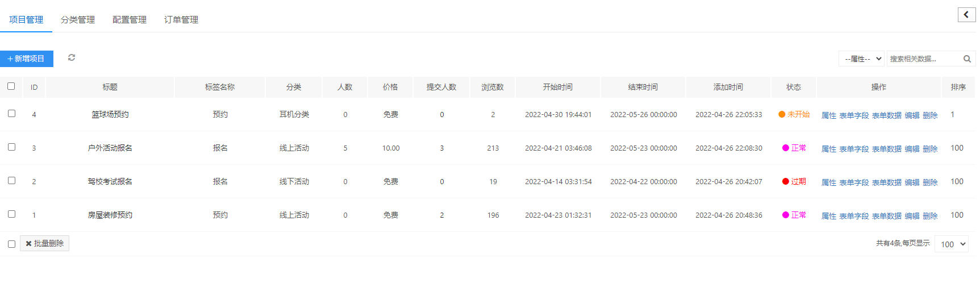Click the 共有4条,每页显示 summary text
Screen dimensions: 980x291
(x=903, y=243)
